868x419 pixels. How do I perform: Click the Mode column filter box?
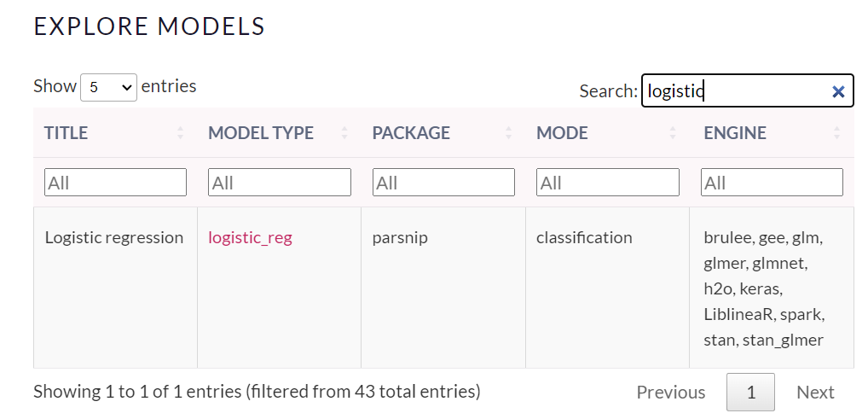point(608,183)
